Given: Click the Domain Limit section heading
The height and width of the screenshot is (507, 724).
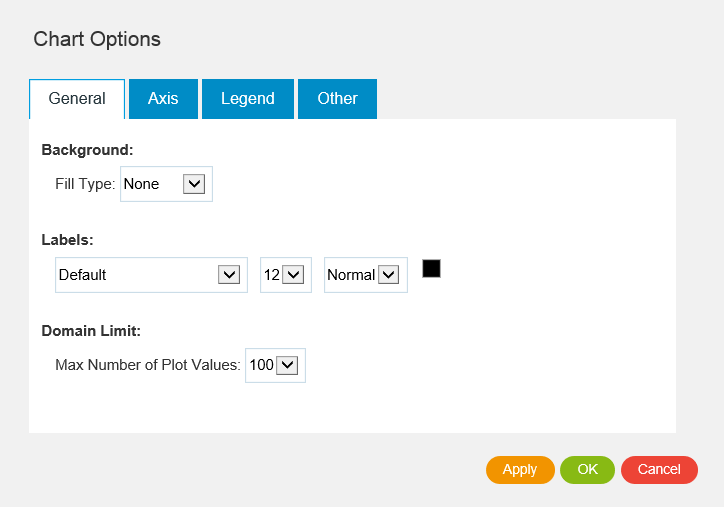Looking at the screenshot, I should pos(91,329).
